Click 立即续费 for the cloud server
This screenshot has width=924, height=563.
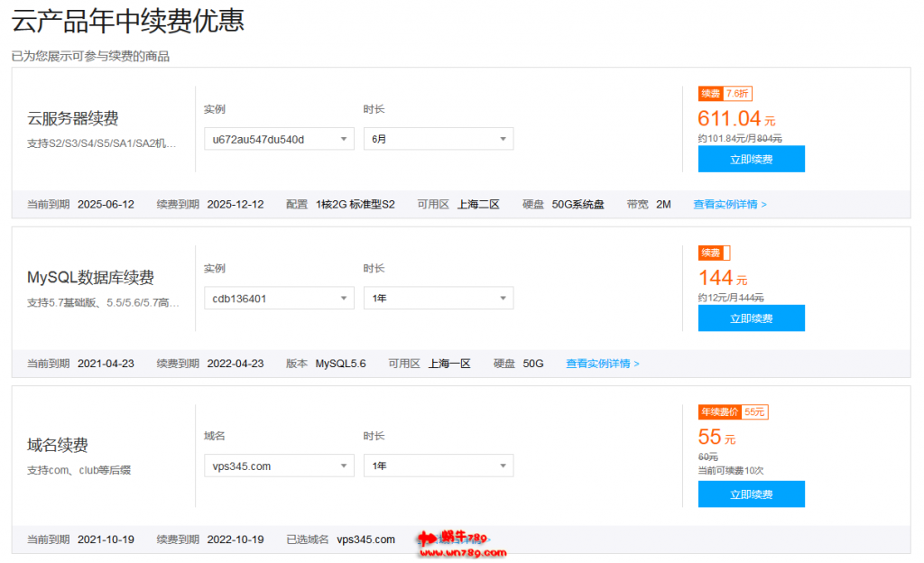(751, 159)
